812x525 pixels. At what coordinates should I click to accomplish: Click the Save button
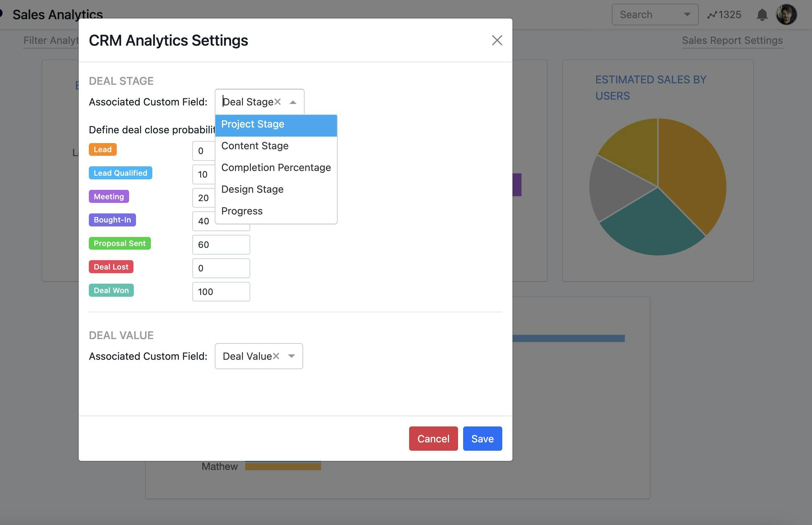(482, 438)
